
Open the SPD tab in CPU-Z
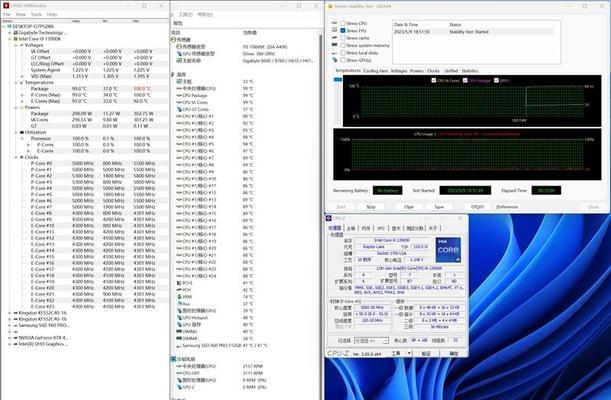click(x=381, y=228)
